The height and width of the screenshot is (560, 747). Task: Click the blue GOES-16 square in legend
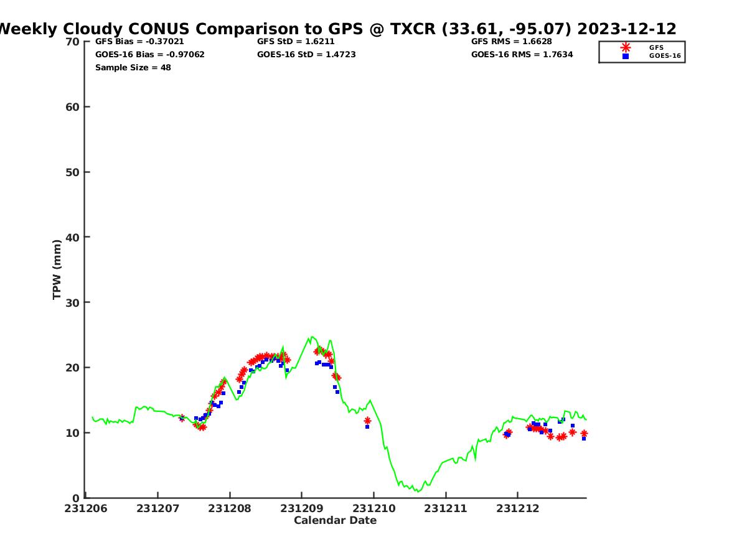coord(626,56)
